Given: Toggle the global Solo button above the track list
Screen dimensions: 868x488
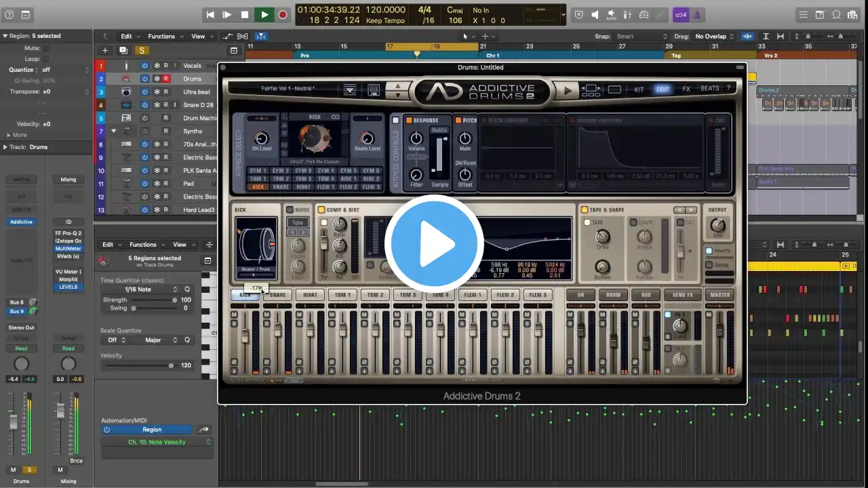Looking at the screenshot, I should [141, 50].
